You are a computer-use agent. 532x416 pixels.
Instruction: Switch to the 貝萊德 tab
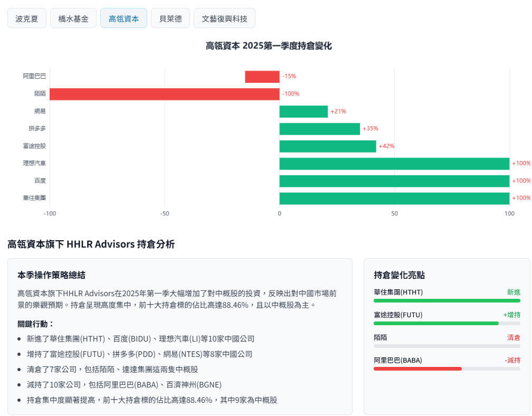(x=170, y=18)
